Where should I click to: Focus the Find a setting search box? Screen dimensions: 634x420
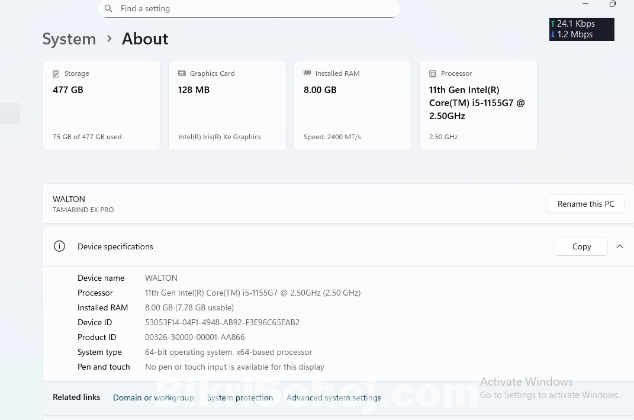(x=249, y=8)
